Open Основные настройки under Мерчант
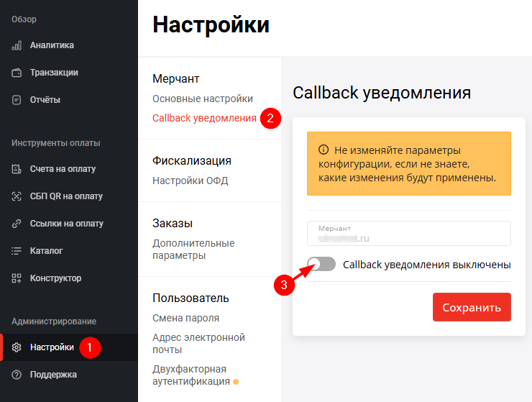Viewport: 532px width, 402px height. pyautogui.click(x=203, y=99)
